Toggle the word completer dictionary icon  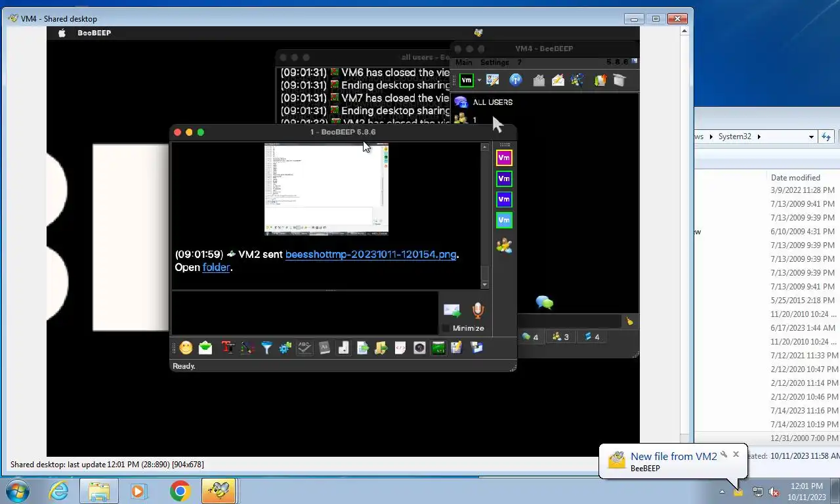tap(324, 348)
